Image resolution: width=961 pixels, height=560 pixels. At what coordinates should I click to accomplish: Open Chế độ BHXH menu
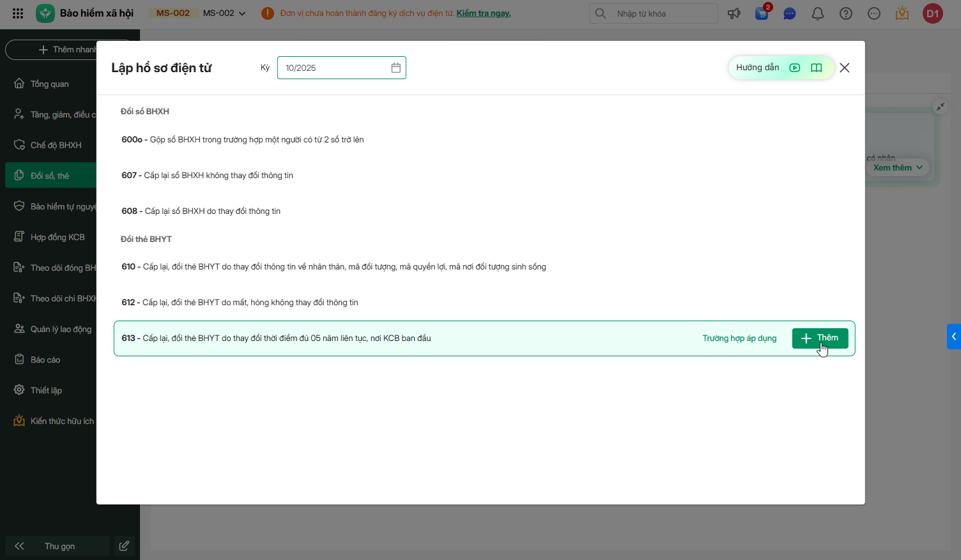tap(51, 146)
